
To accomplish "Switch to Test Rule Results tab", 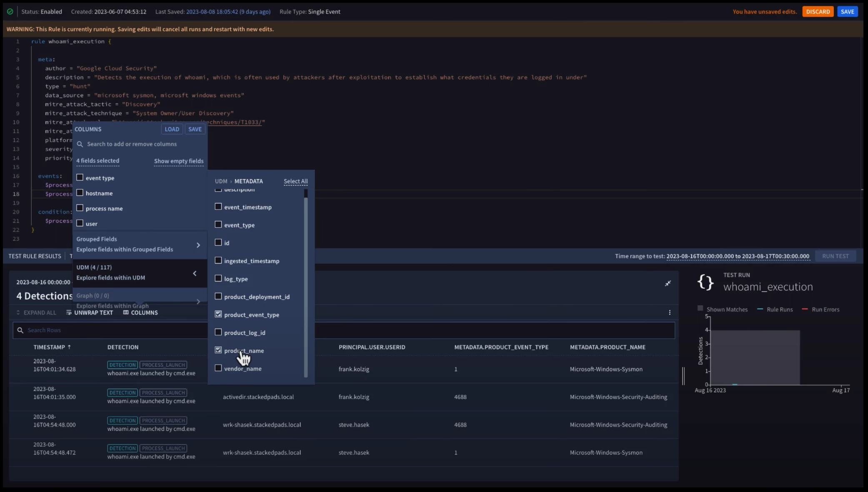I will [35, 256].
